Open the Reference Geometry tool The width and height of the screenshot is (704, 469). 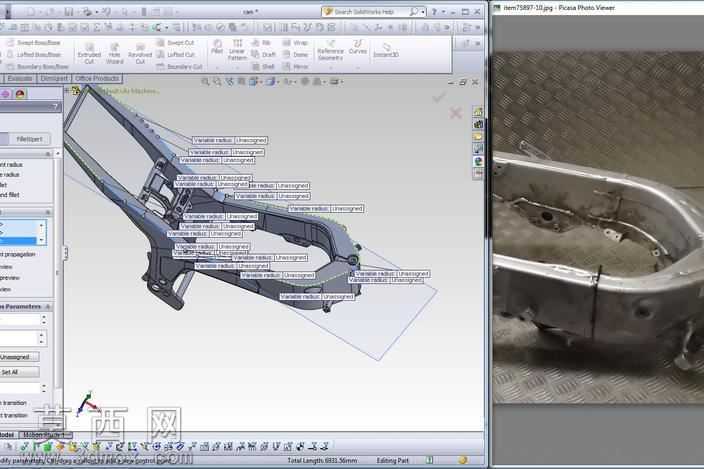pos(330,50)
